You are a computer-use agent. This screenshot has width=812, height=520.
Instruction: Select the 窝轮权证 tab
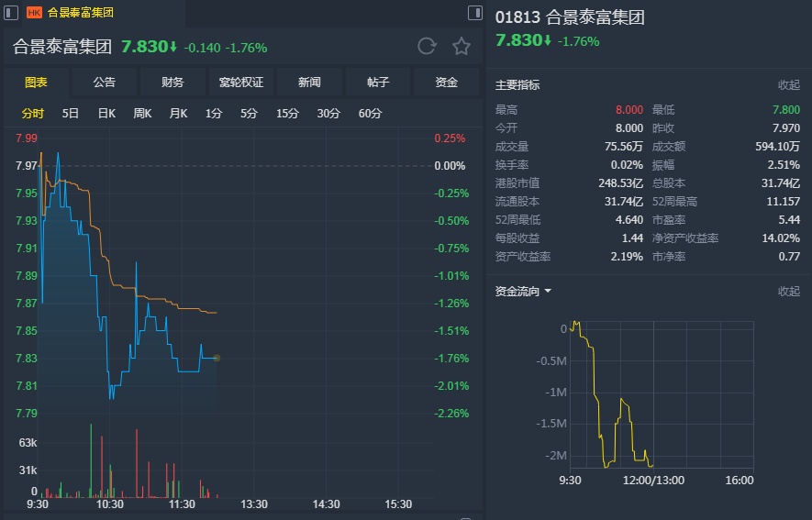coord(241,83)
